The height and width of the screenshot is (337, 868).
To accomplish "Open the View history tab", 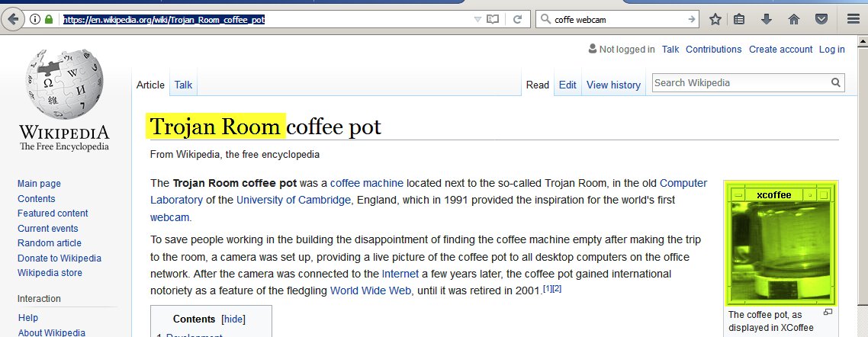I will (x=613, y=85).
